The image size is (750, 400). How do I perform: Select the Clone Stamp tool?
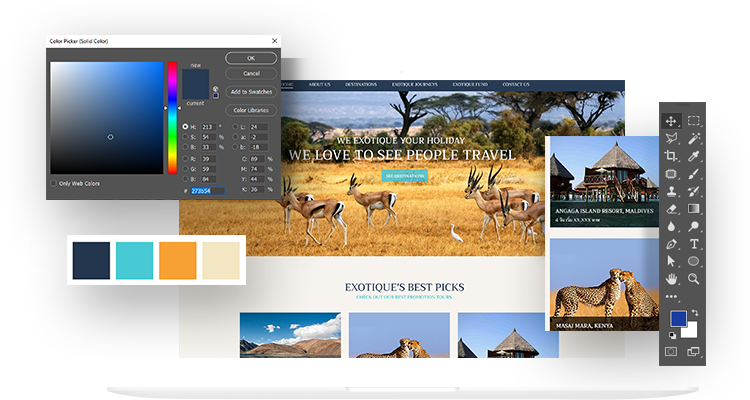click(x=671, y=191)
